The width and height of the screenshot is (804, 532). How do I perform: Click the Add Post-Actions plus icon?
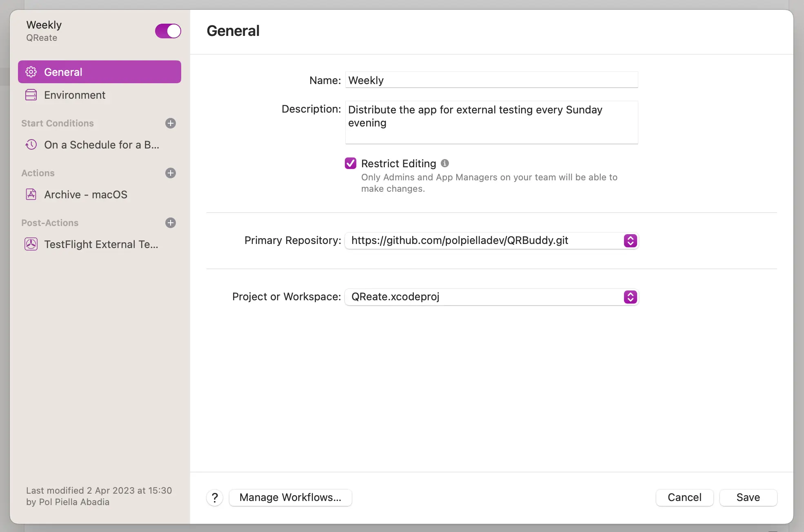[170, 223]
